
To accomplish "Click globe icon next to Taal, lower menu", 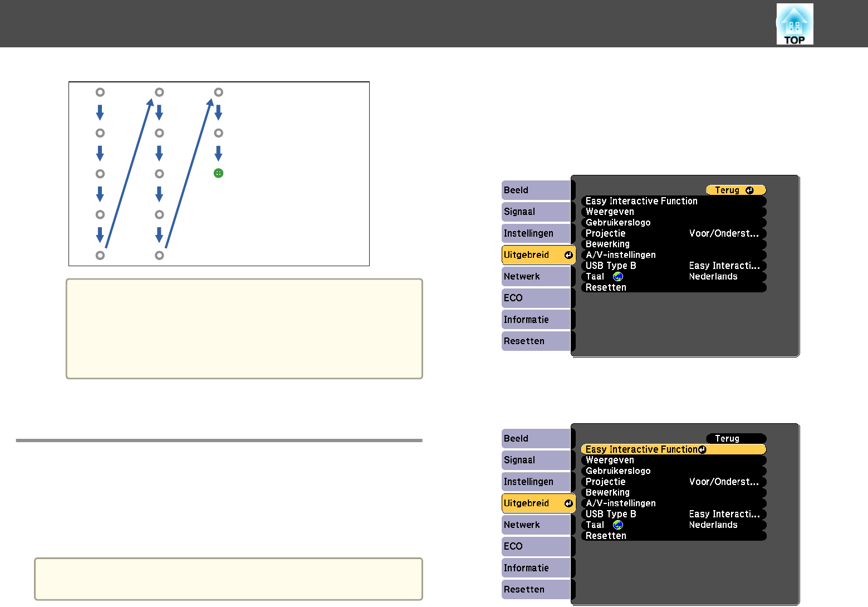I will point(618,525).
